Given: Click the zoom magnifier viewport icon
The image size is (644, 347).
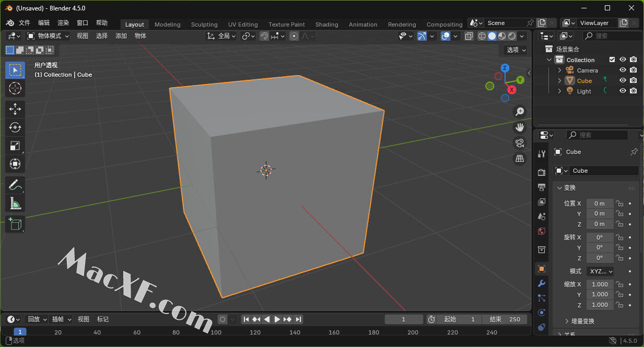Looking at the screenshot, I should click(520, 111).
